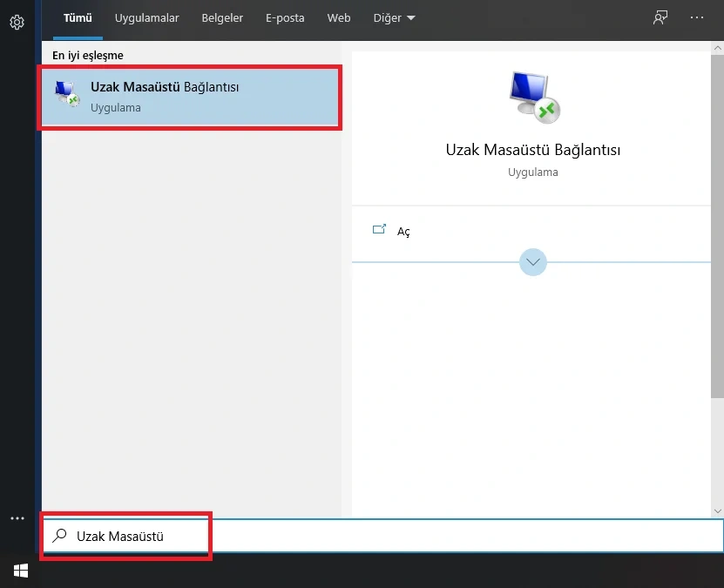The width and height of the screenshot is (724, 588).
Task: Click inside the Uzak Masaüstü search field
Action: click(x=392, y=537)
